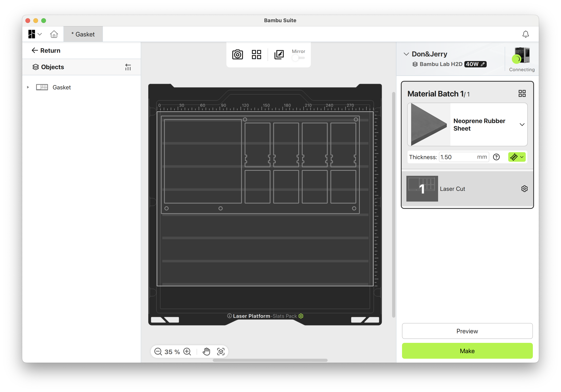Edit the 40W laser module badge
This screenshot has height=392, width=561.
[475, 64]
